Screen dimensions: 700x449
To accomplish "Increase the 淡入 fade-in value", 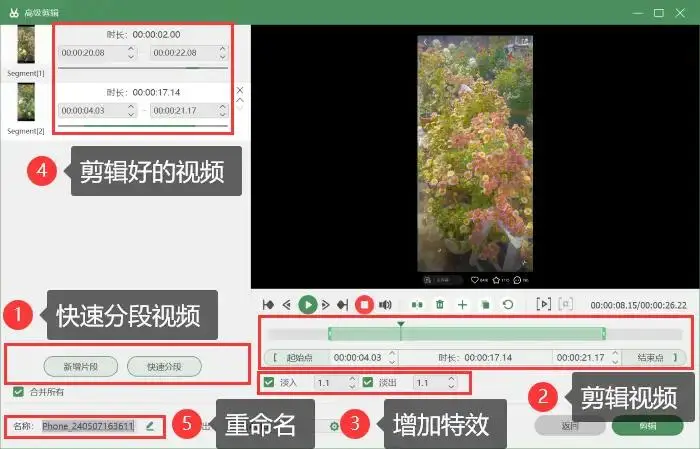I will (352, 379).
